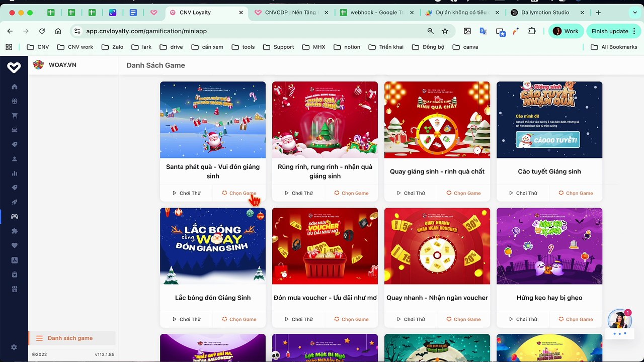644x362 pixels.
Task: Click the Google Translate extension icon
Action: (x=484, y=31)
